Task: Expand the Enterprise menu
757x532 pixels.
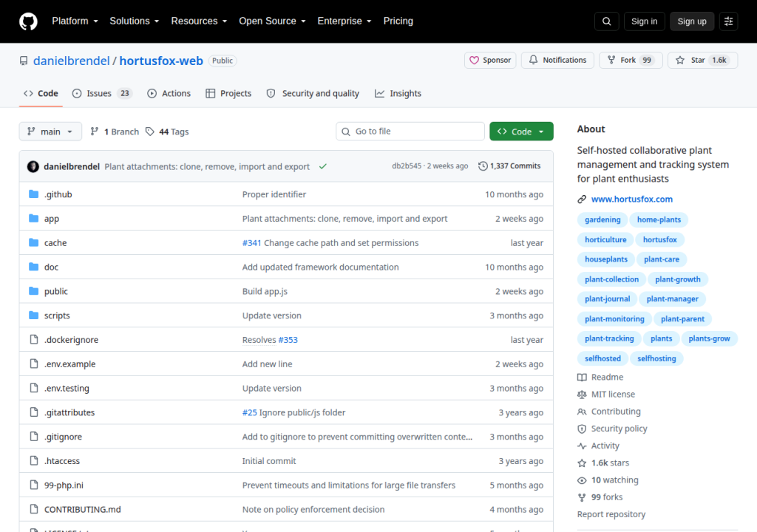Action: (x=344, y=21)
